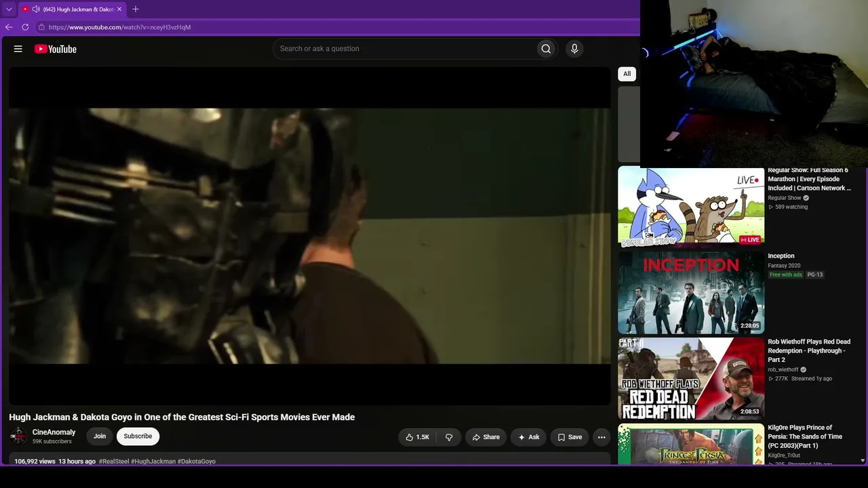Open the #DakotaGoyo hashtag
Image resolution: width=868 pixels, height=488 pixels.
[x=197, y=462]
